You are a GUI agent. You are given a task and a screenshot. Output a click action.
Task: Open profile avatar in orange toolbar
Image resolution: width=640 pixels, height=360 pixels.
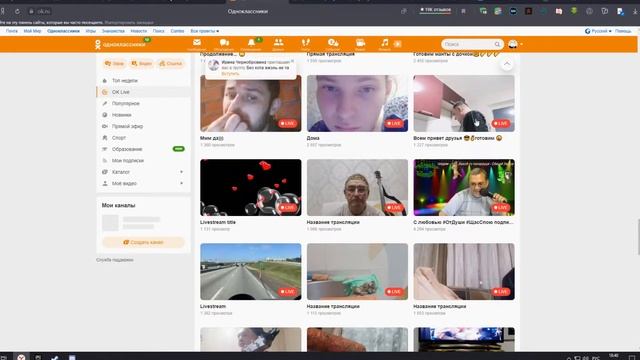coord(513,44)
